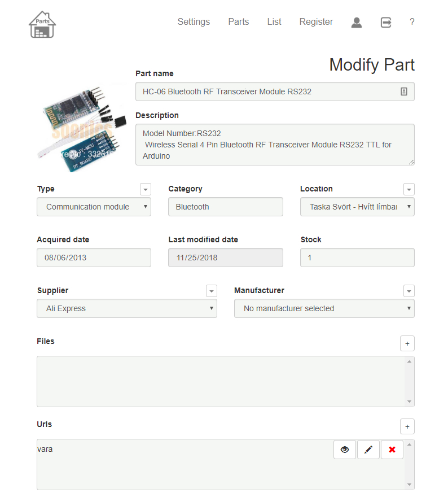This screenshot has width=448, height=497.
Task: Open the small arrow menu next to Type
Action: [x=146, y=189]
